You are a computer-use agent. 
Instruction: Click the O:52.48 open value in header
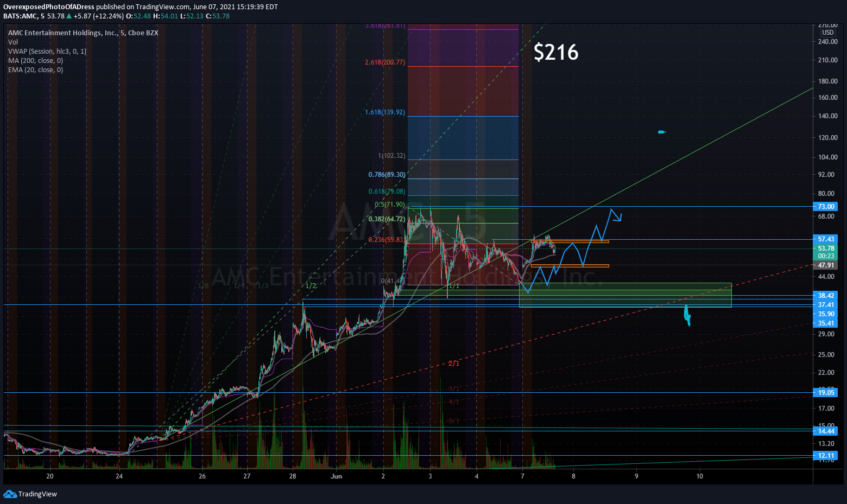click(x=138, y=16)
